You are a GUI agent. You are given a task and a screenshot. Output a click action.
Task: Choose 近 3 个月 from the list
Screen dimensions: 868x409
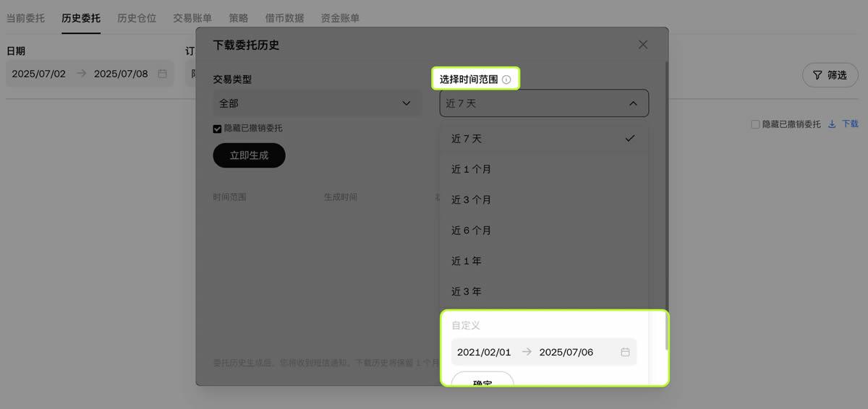coord(472,199)
